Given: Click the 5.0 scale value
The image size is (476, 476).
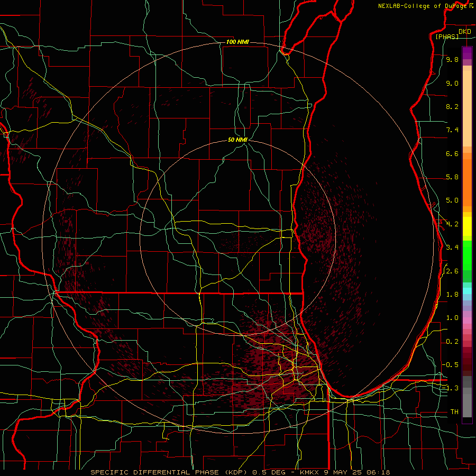Looking at the screenshot, I should tap(452, 200).
